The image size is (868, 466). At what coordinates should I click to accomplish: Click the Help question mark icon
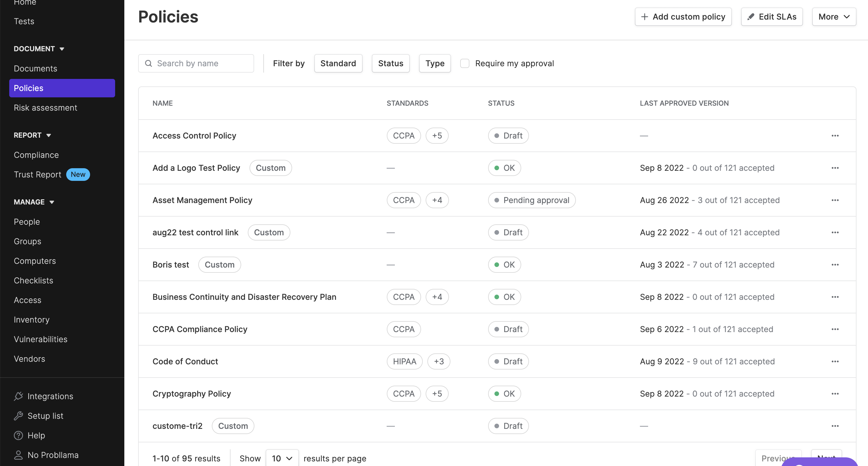coord(18,435)
